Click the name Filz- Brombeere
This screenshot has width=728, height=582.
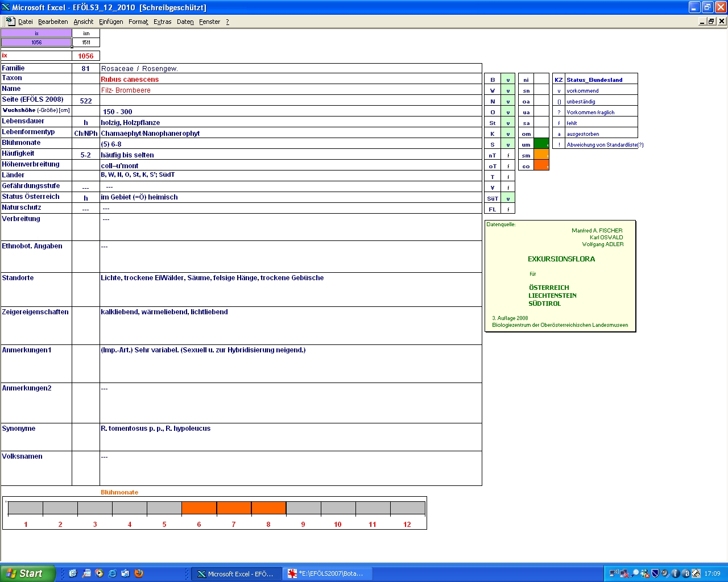[126, 90]
